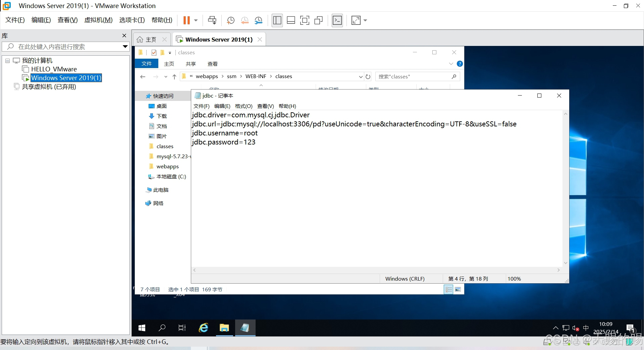Open VMware 虚拟机(M) menu

point(98,20)
